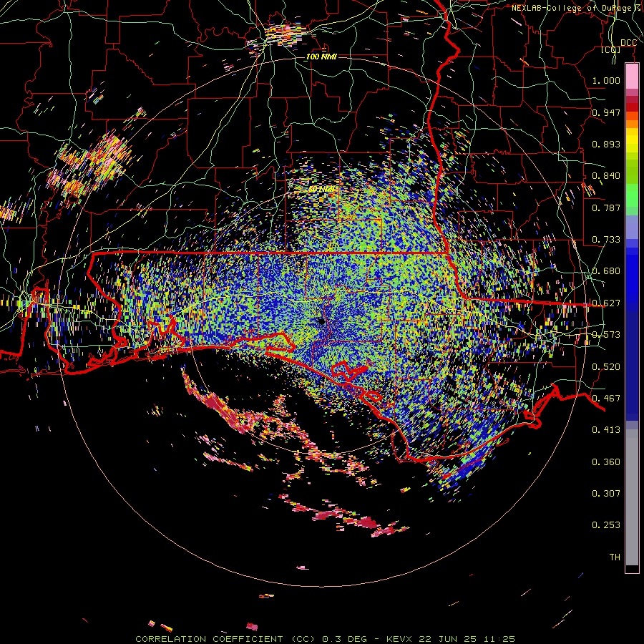Select the 0.680 scale value
The image size is (644, 644).
tap(606, 270)
